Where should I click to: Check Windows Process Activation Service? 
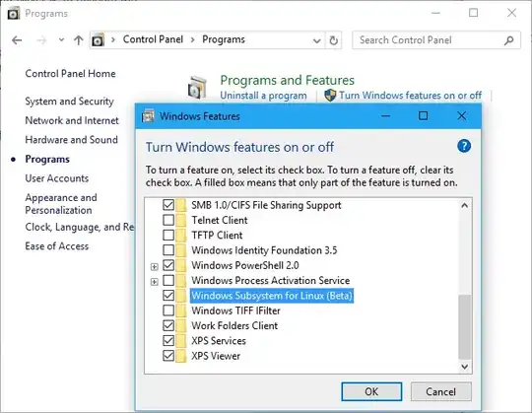tap(168, 280)
